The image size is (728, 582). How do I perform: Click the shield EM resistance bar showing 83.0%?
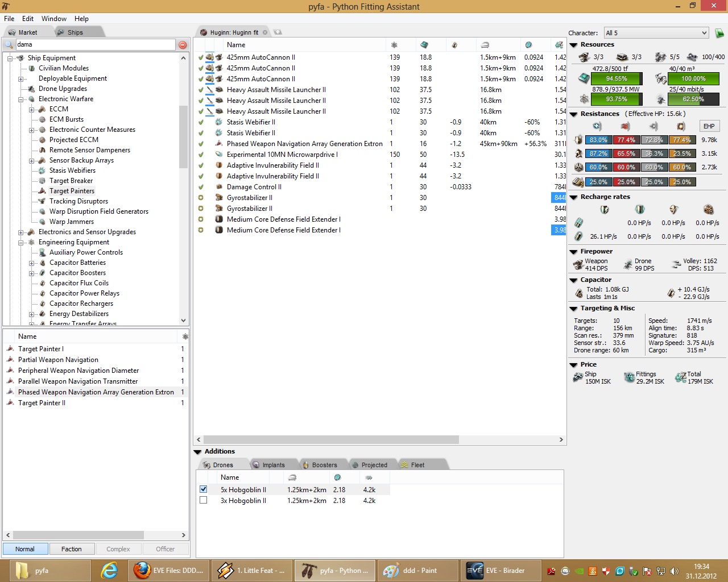[x=598, y=140]
